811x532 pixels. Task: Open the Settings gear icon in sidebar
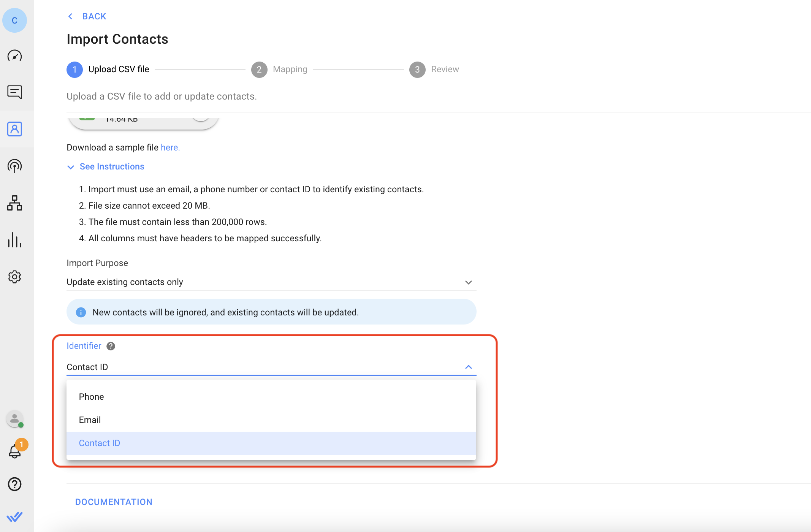click(14, 277)
